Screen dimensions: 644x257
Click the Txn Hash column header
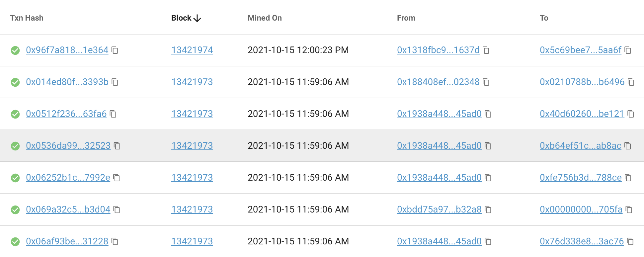(27, 18)
